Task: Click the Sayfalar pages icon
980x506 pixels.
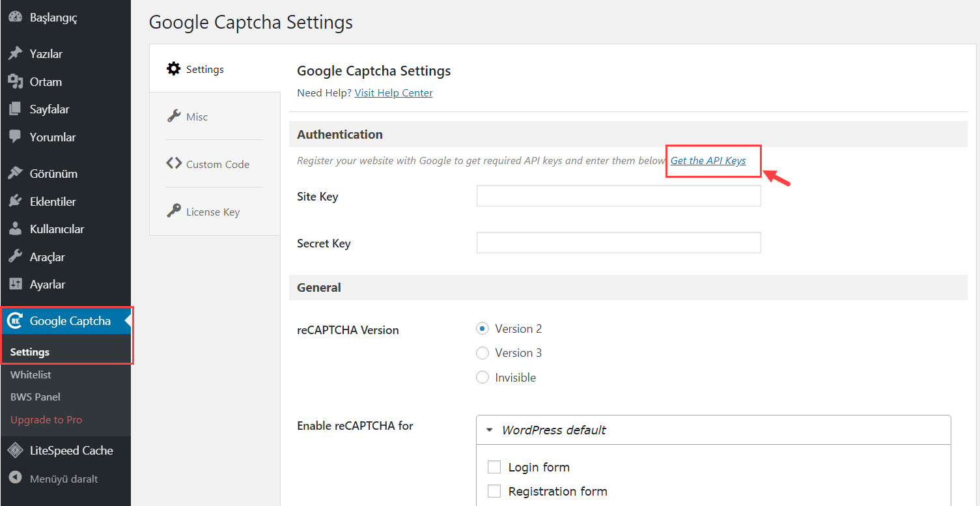Action: [x=15, y=109]
